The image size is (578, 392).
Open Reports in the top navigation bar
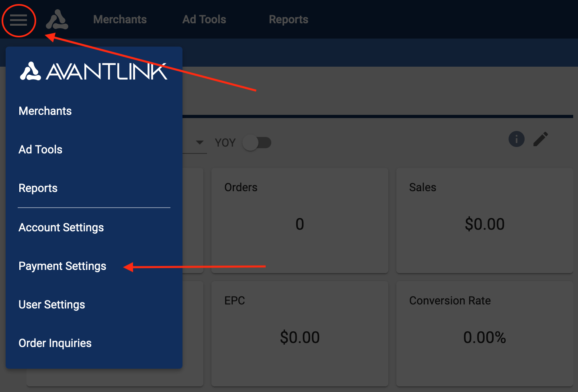click(289, 19)
